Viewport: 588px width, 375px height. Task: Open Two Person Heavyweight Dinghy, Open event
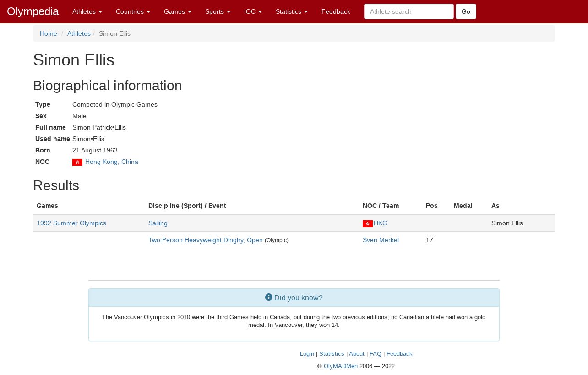coord(206,240)
